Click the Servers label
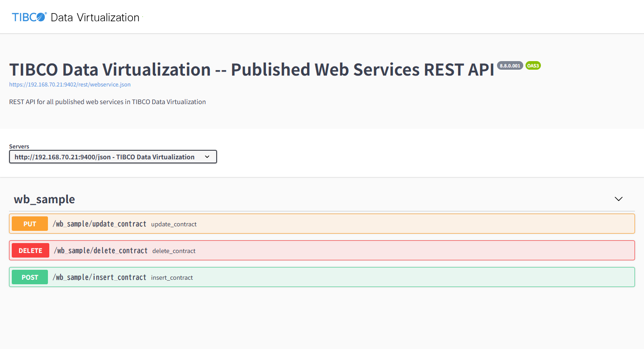 [x=19, y=146]
